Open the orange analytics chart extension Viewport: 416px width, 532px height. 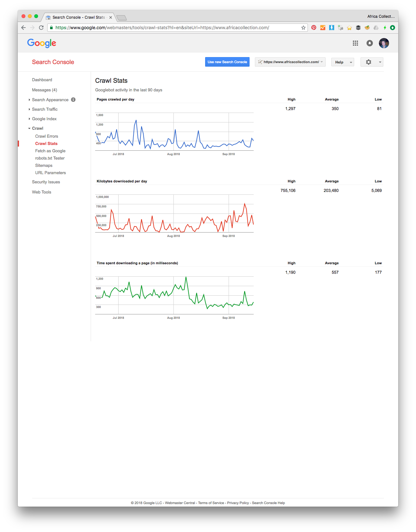(x=322, y=28)
